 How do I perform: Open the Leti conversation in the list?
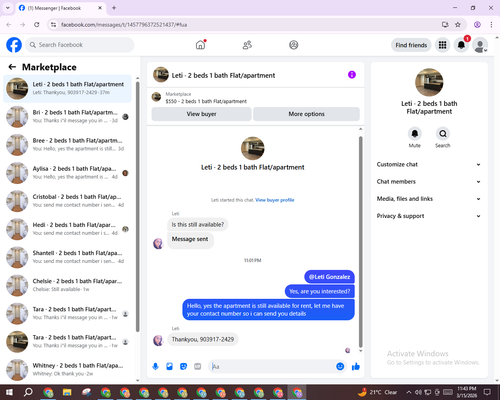click(67, 88)
